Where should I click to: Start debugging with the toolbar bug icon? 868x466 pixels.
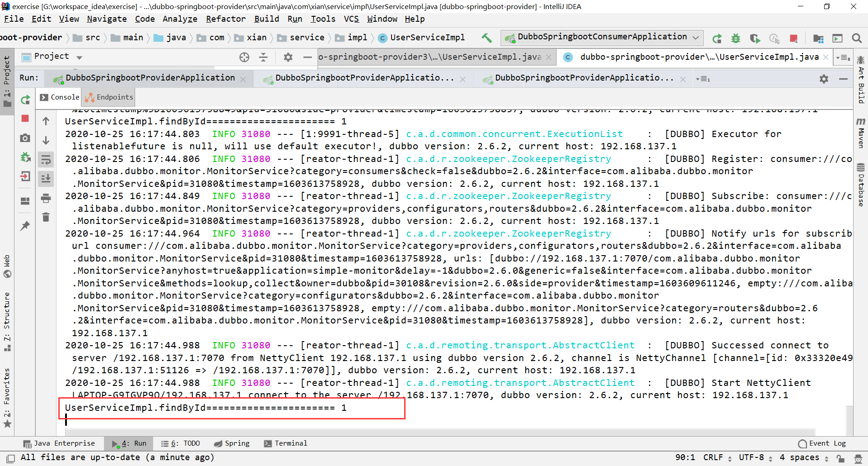tap(736, 38)
